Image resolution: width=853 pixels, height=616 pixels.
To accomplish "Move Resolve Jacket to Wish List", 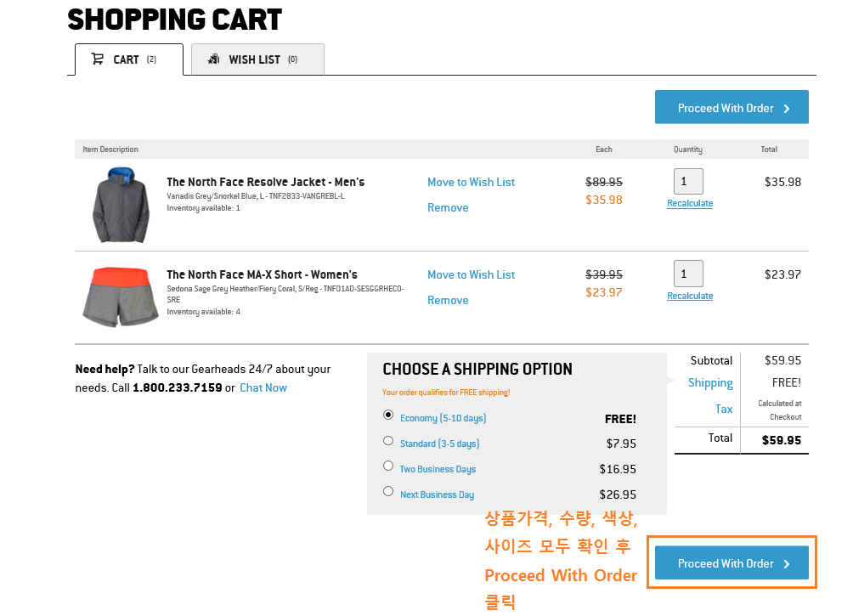I will point(472,183).
